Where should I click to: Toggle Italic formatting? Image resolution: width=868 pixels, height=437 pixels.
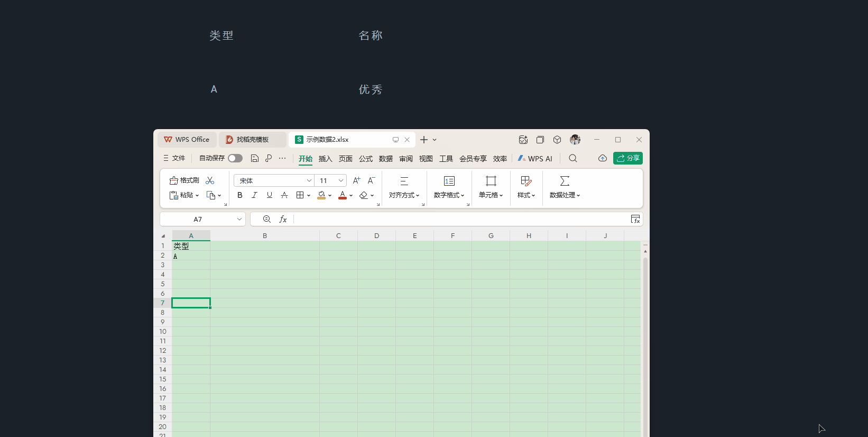pos(254,195)
